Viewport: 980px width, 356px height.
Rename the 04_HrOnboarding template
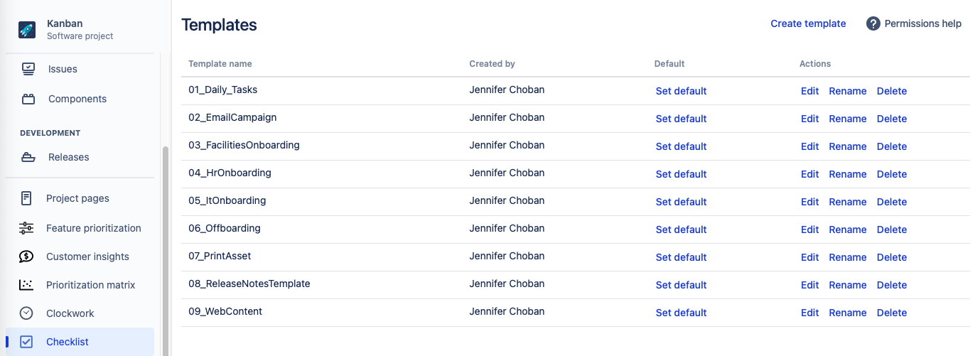[847, 174]
